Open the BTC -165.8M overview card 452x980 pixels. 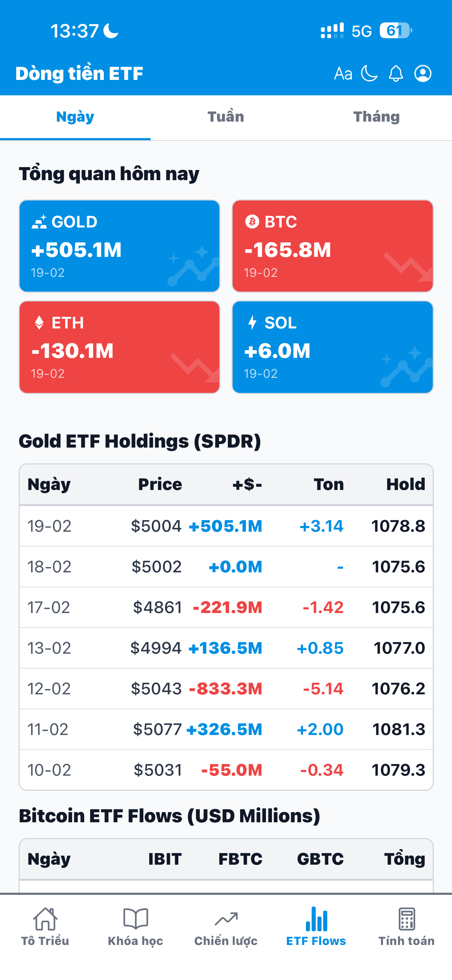click(x=333, y=246)
